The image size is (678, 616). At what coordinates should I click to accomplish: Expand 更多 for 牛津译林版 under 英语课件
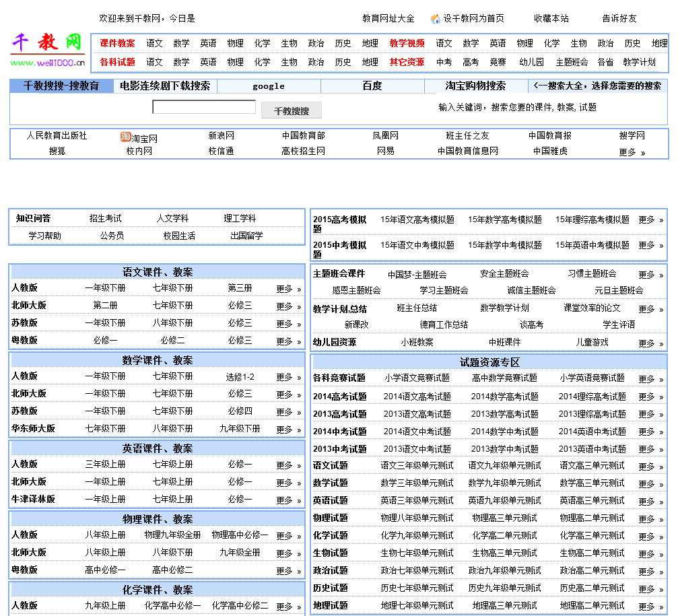[288, 501]
